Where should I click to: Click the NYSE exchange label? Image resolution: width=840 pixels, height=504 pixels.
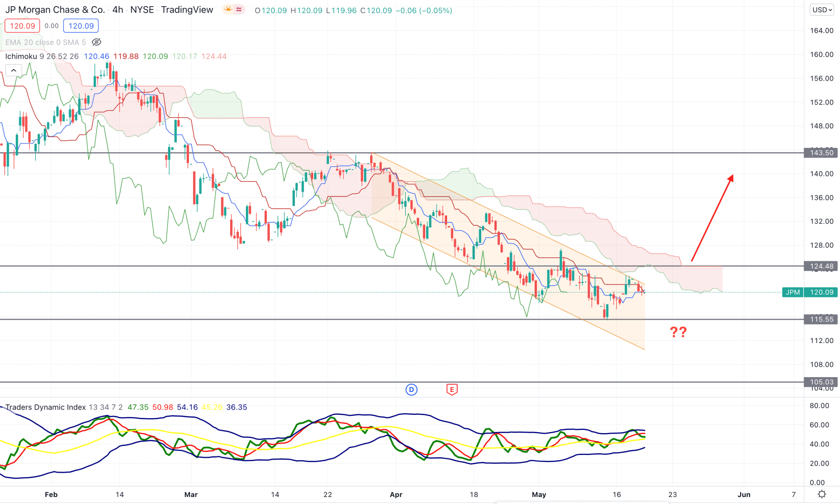coord(142,10)
